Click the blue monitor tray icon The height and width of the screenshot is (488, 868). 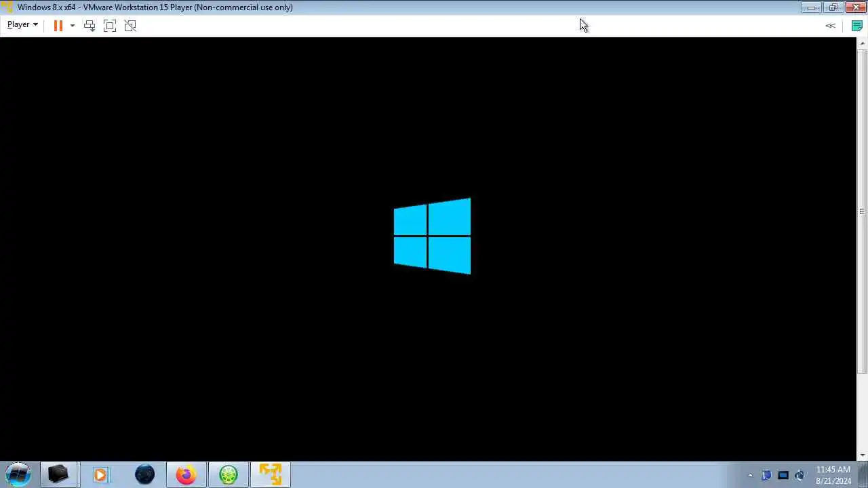783,475
